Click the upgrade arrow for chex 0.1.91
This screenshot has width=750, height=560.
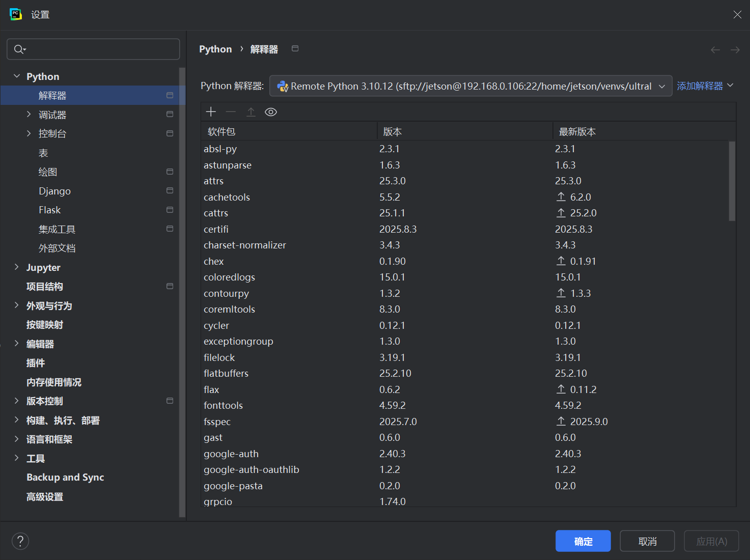[561, 261]
